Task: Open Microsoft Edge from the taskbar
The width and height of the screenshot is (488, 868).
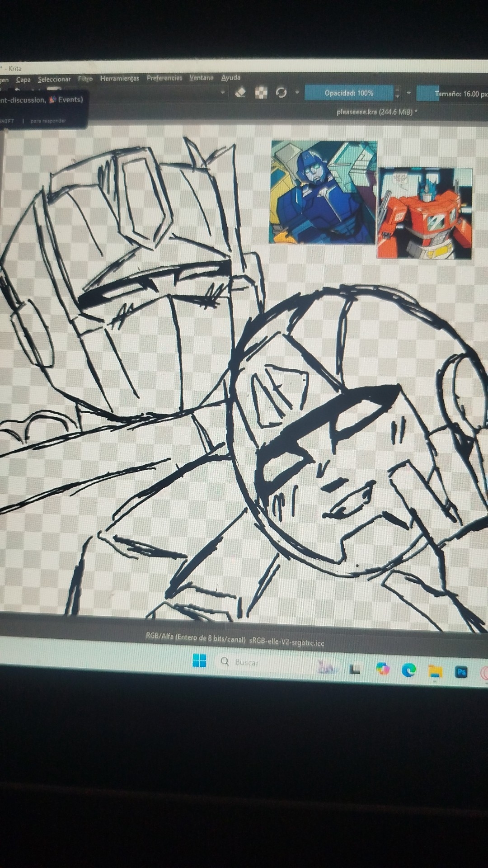Action: click(x=408, y=670)
